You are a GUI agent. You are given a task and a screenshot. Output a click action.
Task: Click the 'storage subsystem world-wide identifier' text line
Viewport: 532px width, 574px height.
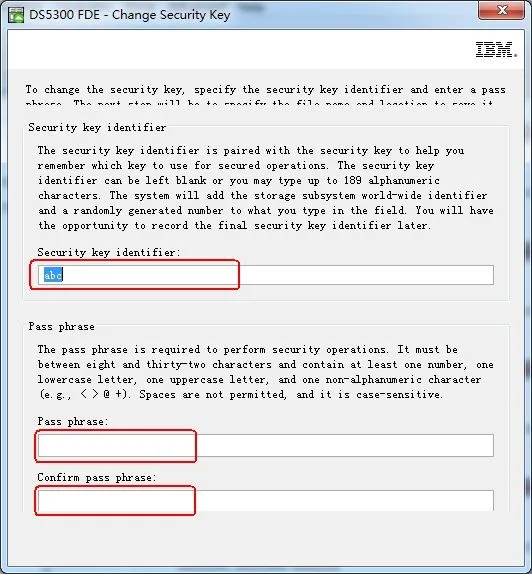[x=263, y=195]
